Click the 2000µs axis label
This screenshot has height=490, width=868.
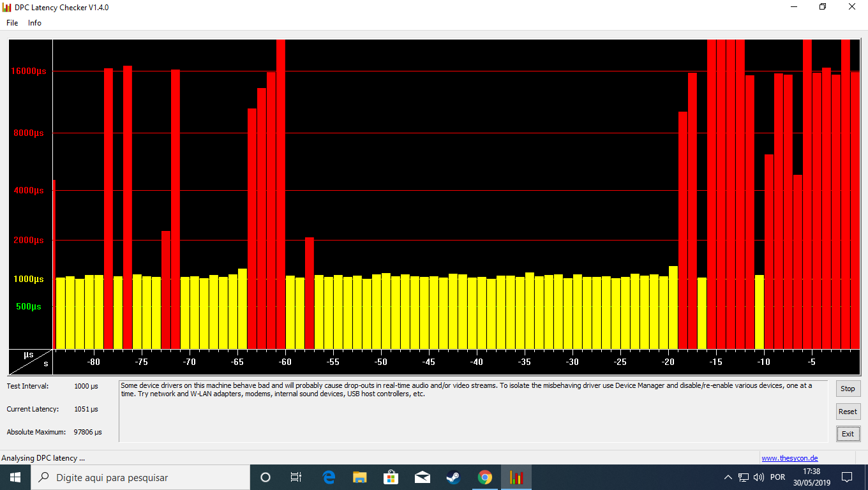pyautogui.click(x=29, y=241)
